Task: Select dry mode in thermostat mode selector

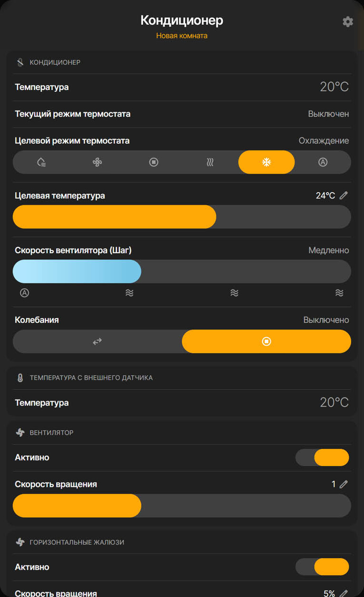Action: tap(41, 162)
